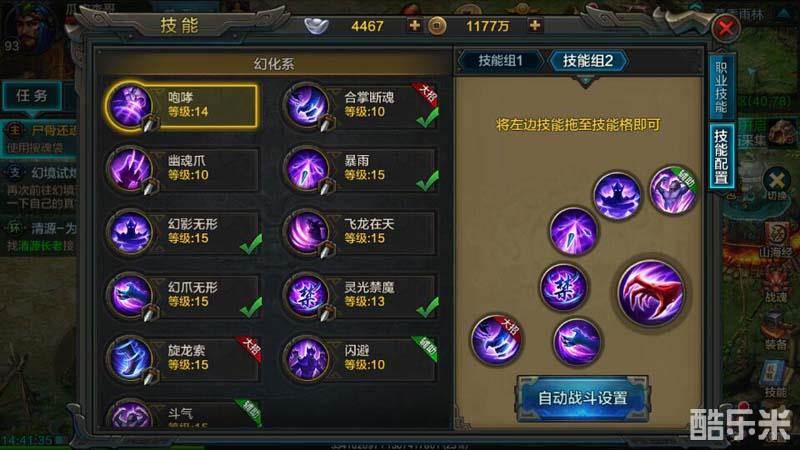The image size is (800, 450).
Task: Add coins with the plus button
Action: (535, 25)
